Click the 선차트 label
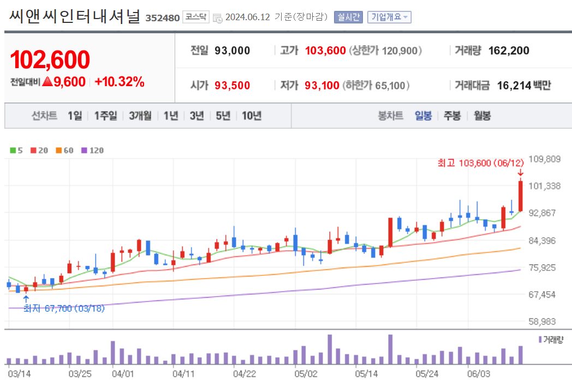The height and width of the screenshot is (392, 572). [44, 116]
